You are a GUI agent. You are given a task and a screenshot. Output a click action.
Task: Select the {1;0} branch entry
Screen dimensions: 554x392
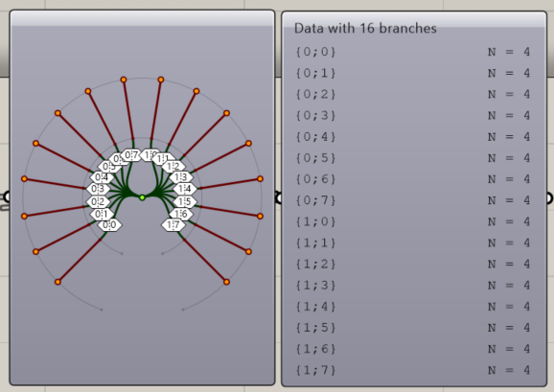click(413, 221)
